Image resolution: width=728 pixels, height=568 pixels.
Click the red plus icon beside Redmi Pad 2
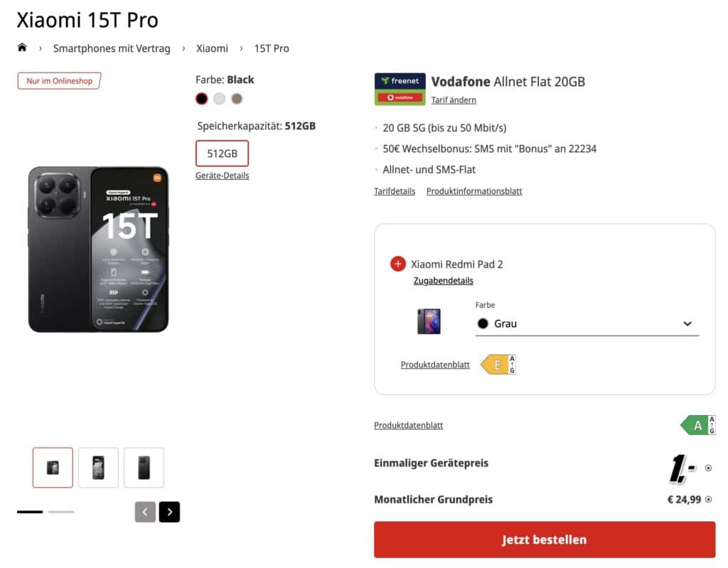pyautogui.click(x=398, y=264)
